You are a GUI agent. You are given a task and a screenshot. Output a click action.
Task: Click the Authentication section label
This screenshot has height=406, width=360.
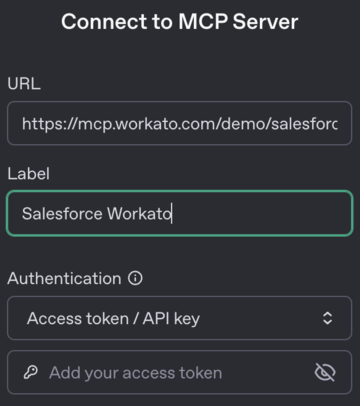coord(64,278)
